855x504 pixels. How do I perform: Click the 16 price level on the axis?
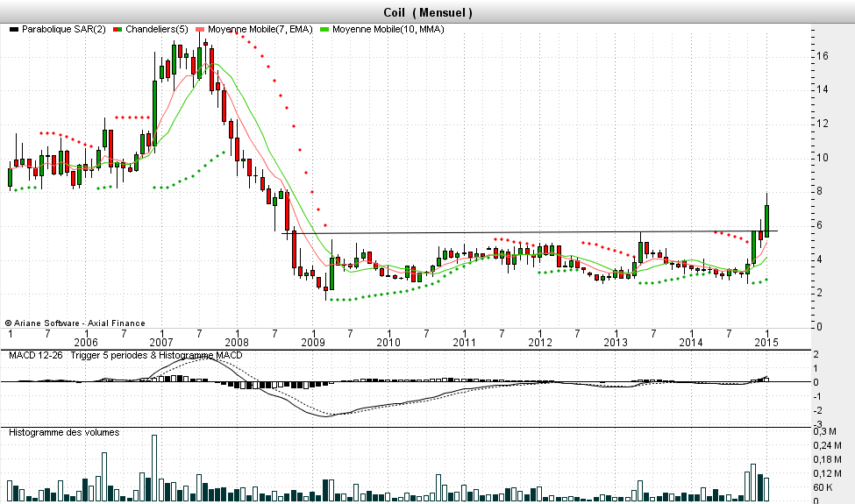click(823, 55)
